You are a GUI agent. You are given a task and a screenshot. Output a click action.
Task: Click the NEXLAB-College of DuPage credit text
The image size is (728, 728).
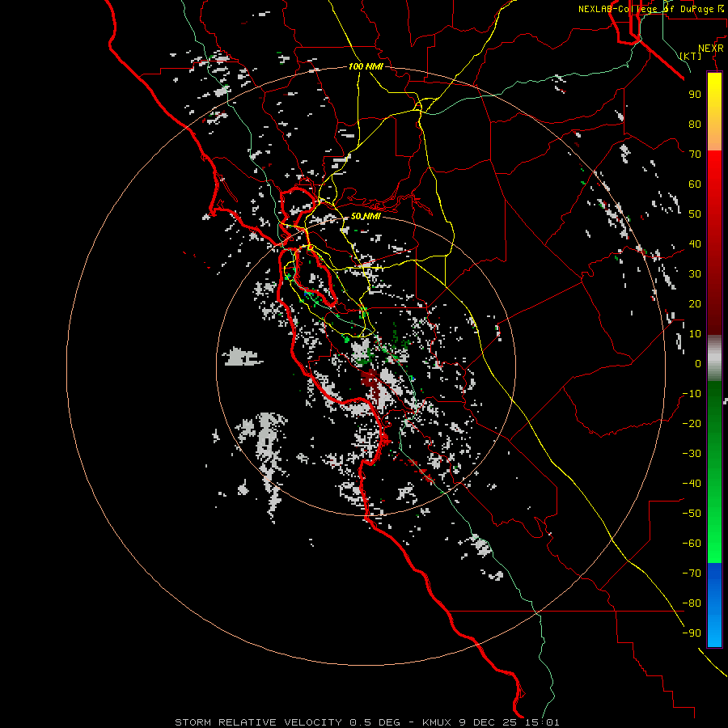tap(651, 9)
